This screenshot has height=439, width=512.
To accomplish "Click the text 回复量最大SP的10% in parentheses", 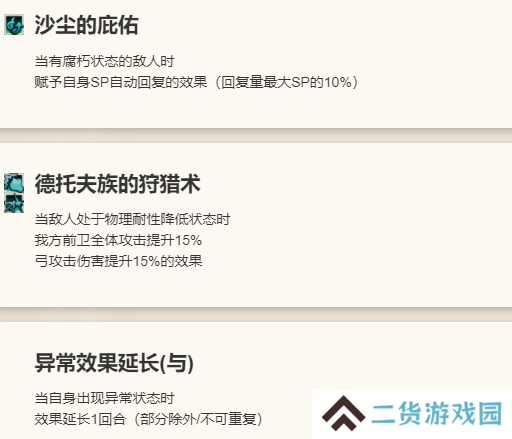I will tap(287, 82).
